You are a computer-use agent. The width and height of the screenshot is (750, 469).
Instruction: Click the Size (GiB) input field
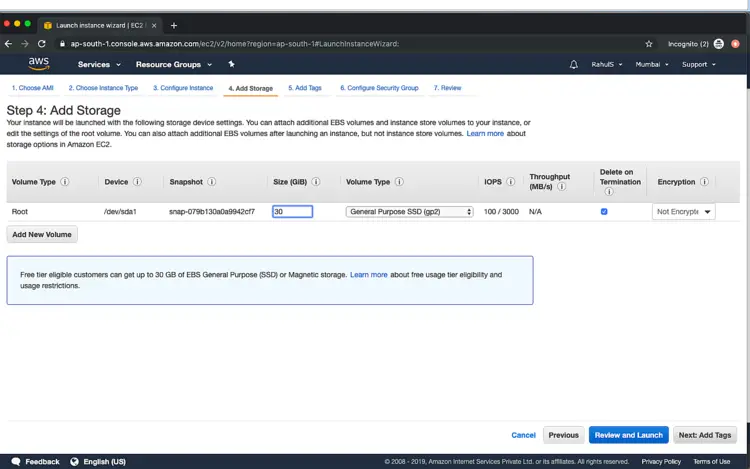[x=292, y=211]
